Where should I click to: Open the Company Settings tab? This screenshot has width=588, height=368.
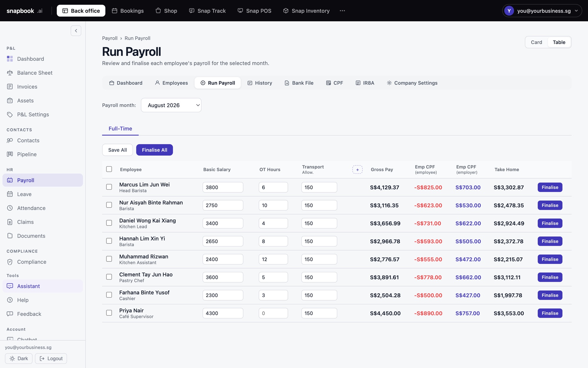412,83
